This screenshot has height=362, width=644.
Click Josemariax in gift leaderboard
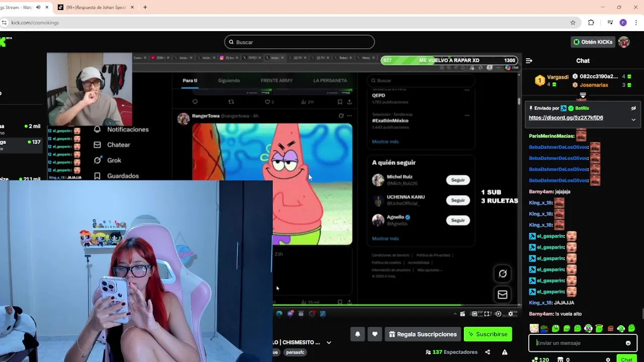coord(594,85)
